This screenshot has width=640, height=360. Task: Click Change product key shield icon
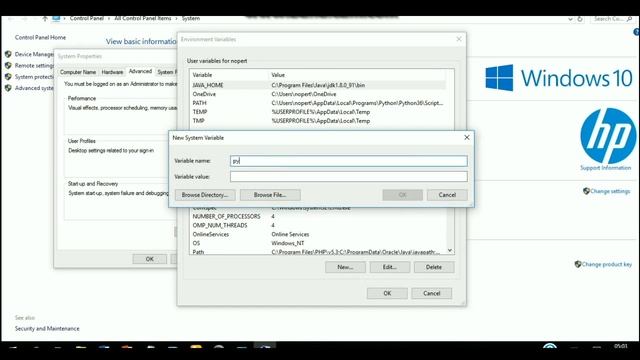[x=578, y=264]
